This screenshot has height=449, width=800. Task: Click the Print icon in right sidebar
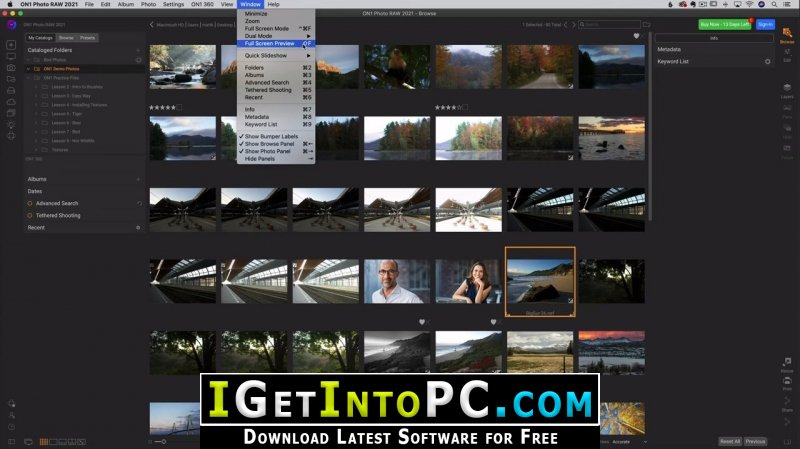[787, 383]
